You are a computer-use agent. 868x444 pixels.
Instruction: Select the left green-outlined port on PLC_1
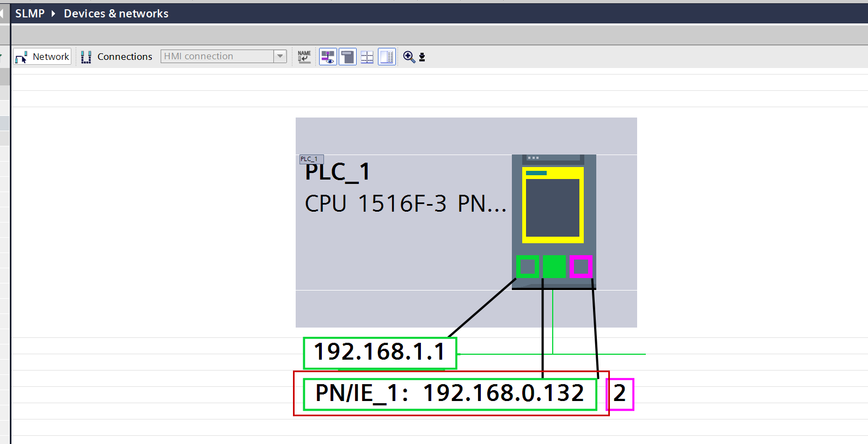pos(527,267)
